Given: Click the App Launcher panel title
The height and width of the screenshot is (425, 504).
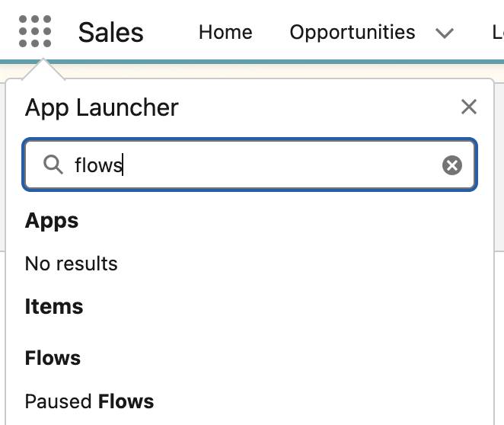Looking at the screenshot, I should pos(101,107).
